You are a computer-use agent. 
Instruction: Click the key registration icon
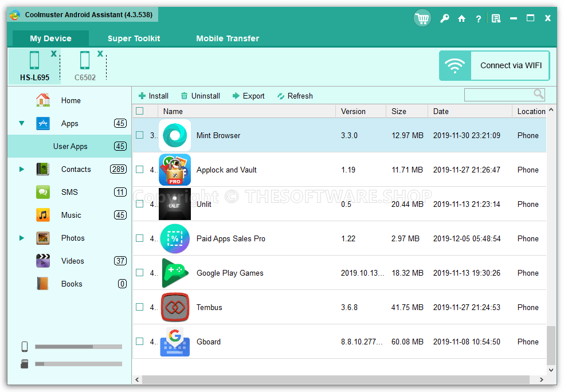[x=445, y=18]
